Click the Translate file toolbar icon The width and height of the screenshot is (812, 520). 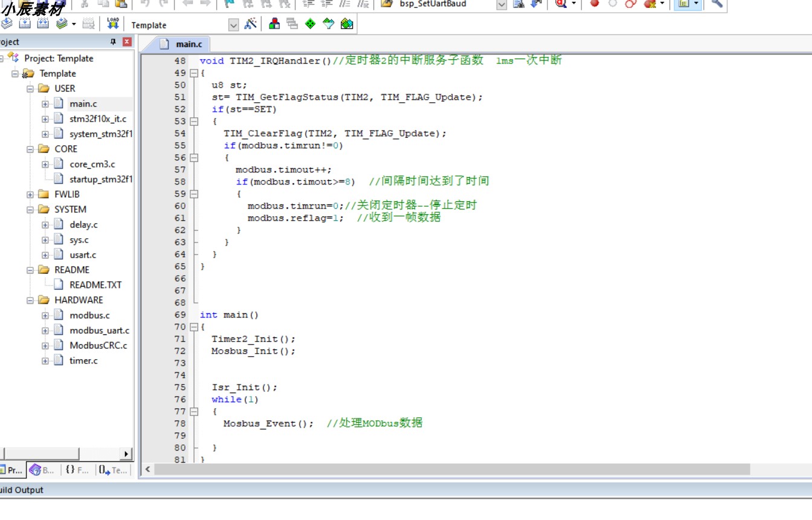6,24
